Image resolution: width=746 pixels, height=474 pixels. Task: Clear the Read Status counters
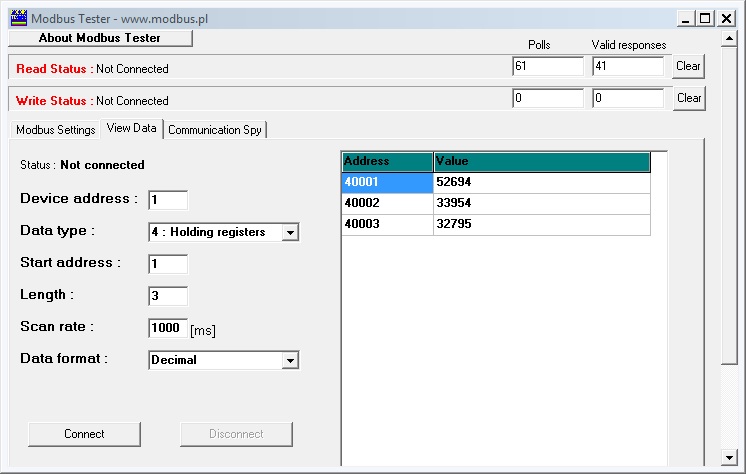[688, 66]
